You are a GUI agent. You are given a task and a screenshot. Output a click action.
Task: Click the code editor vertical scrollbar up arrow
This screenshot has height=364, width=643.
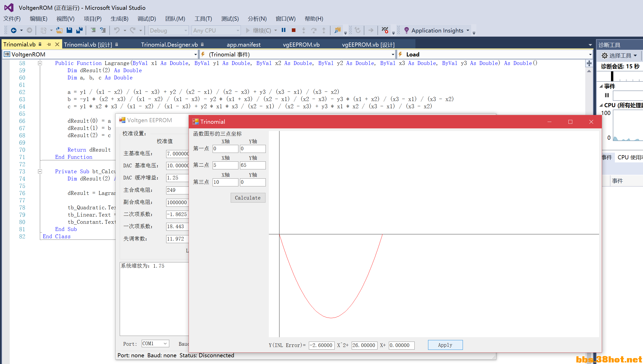(589, 71)
